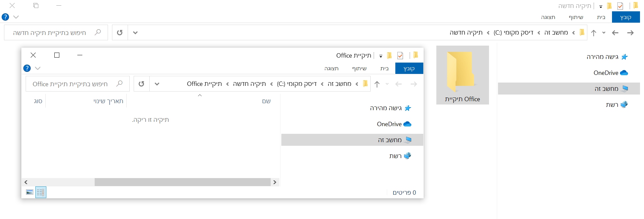This screenshot has width=644, height=219.
Task: Expand the ribbon chevron in the Office folder window
Action: point(38,68)
